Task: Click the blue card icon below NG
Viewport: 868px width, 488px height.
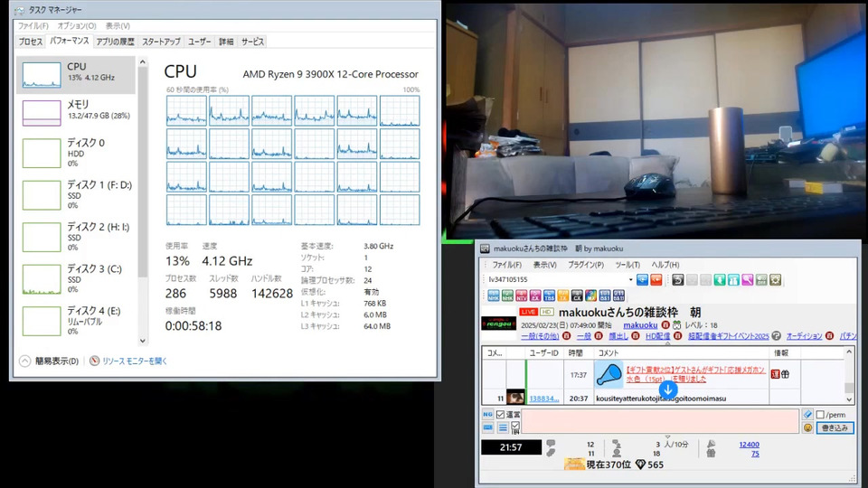Action: 487,427
